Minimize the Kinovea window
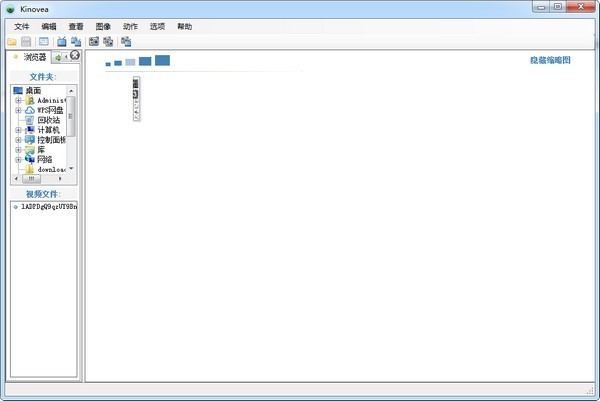This screenshot has height=401, width=600. 541,7
